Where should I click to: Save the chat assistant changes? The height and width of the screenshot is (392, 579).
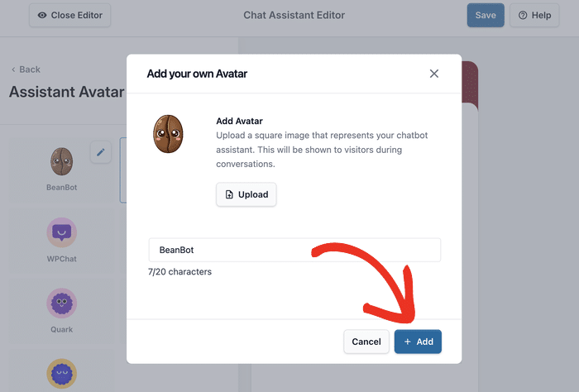[x=486, y=15]
